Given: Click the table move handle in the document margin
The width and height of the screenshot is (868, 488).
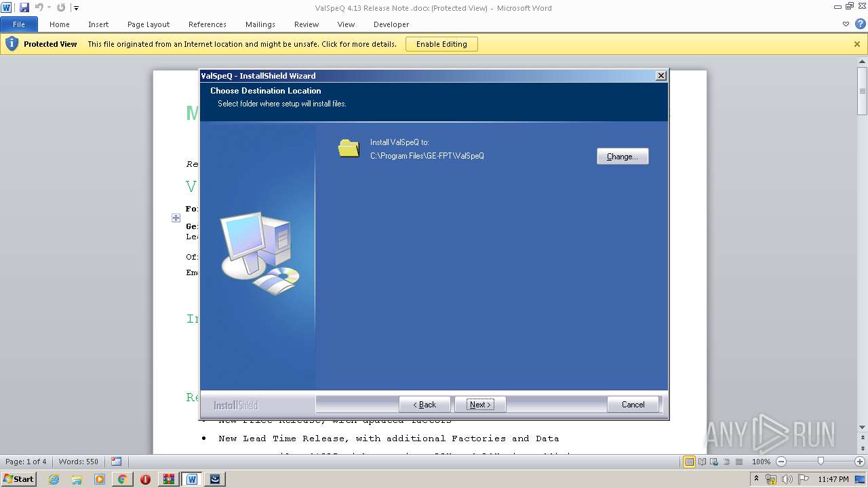Looking at the screenshot, I should pyautogui.click(x=176, y=218).
